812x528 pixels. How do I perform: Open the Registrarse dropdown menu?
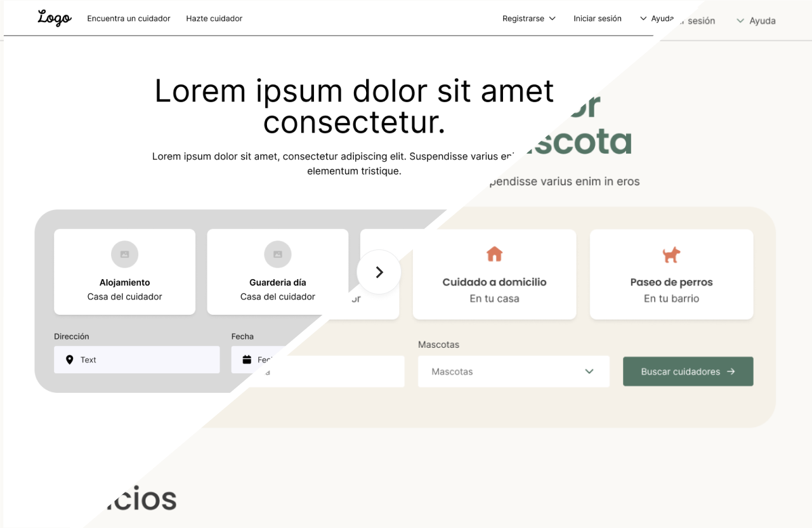(x=529, y=18)
